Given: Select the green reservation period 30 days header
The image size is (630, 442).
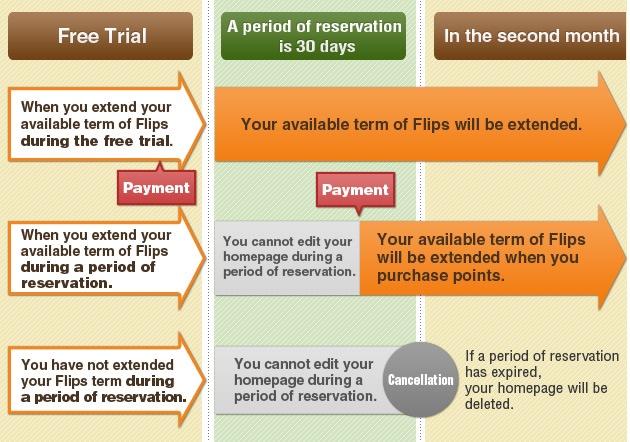Looking at the screenshot, I should click(313, 36).
